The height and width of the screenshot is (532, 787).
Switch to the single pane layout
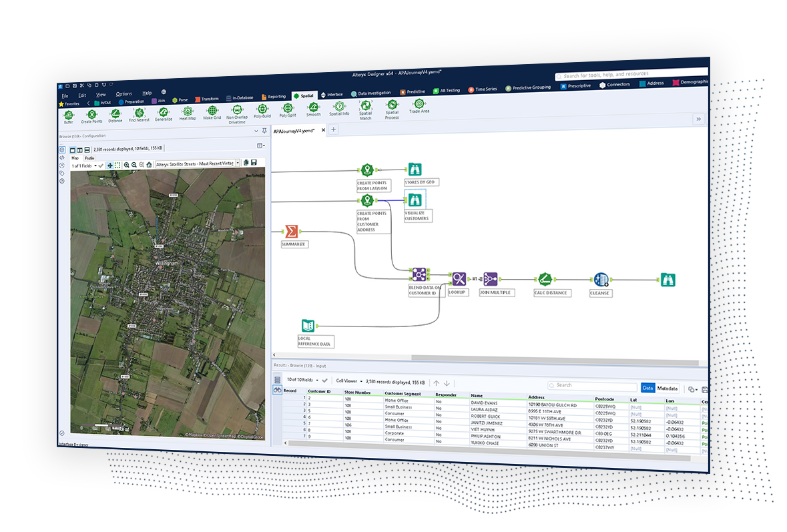[73, 150]
